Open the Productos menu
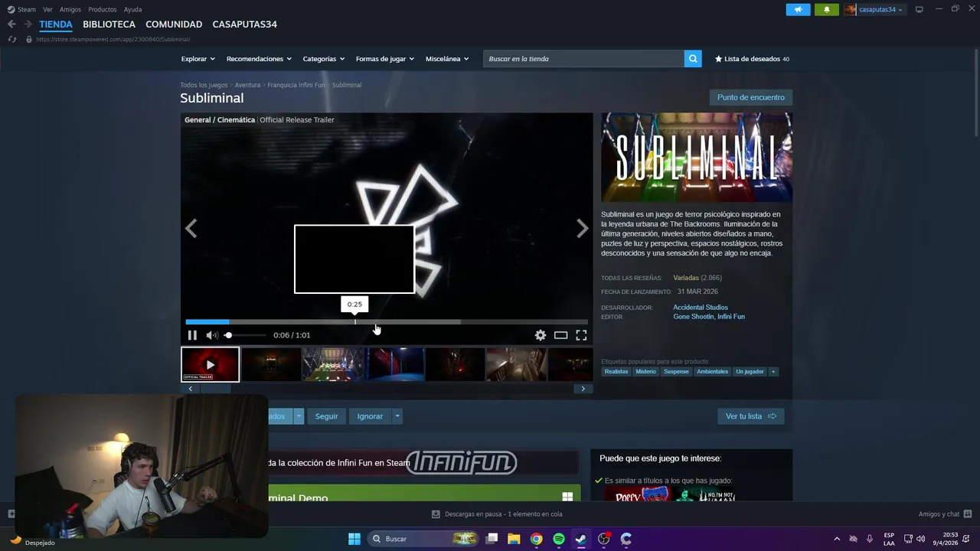The width and height of the screenshot is (980, 551). click(x=103, y=9)
